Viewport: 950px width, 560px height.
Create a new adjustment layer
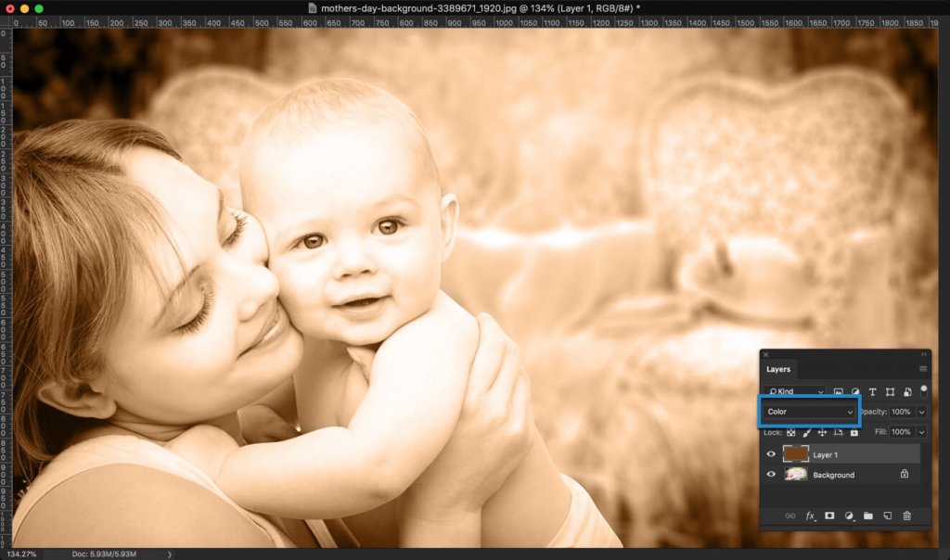coord(848,515)
